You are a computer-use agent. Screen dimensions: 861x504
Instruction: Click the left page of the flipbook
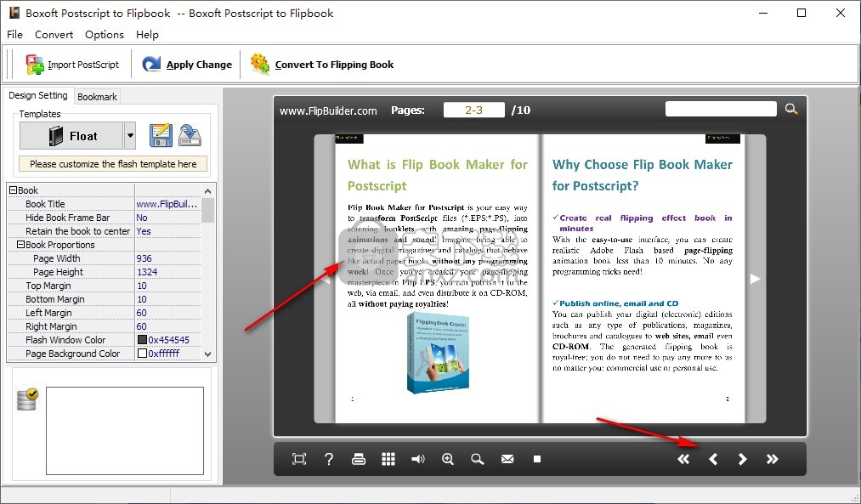point(437,279)
